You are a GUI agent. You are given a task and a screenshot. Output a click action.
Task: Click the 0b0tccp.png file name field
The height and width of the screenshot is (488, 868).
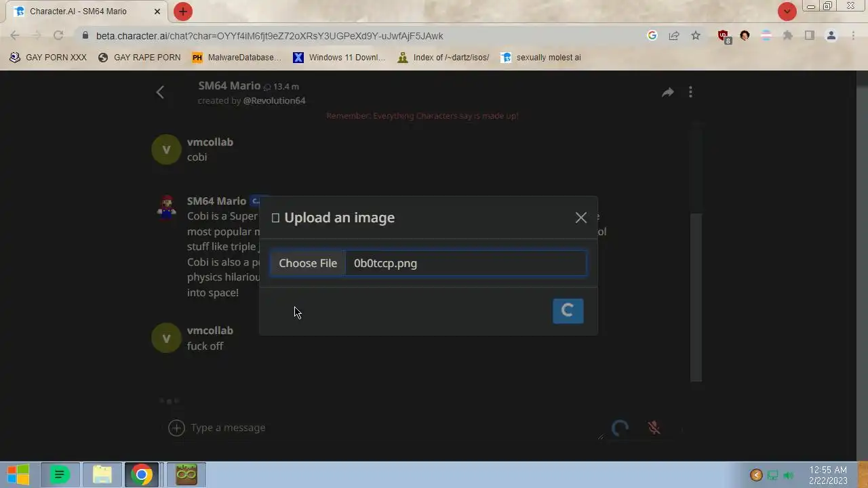[465, 263]
